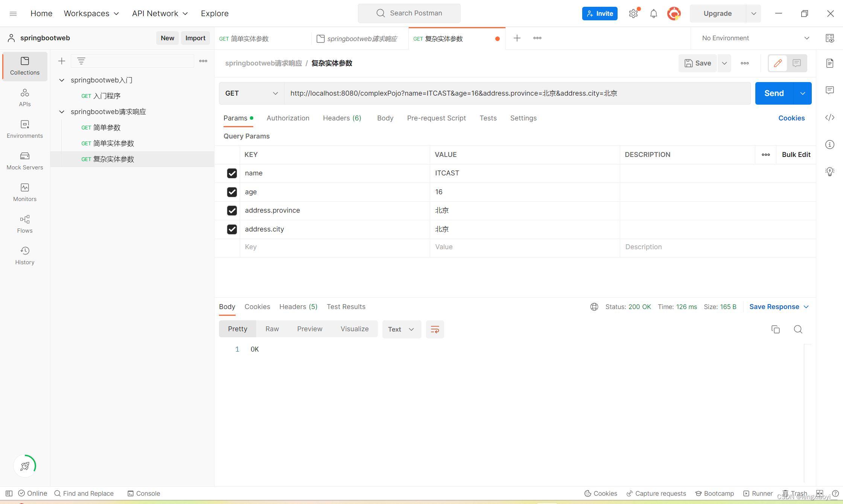This screenshot has width=843, height=504.
Task: Open the environment quick look icon
Action: [x=830, y=38]
